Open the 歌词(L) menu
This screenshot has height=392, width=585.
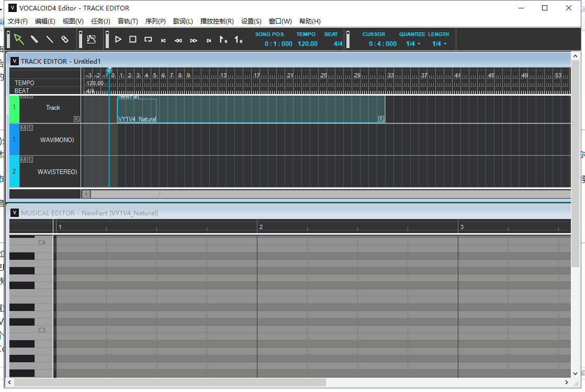click(x=183, y=21)
